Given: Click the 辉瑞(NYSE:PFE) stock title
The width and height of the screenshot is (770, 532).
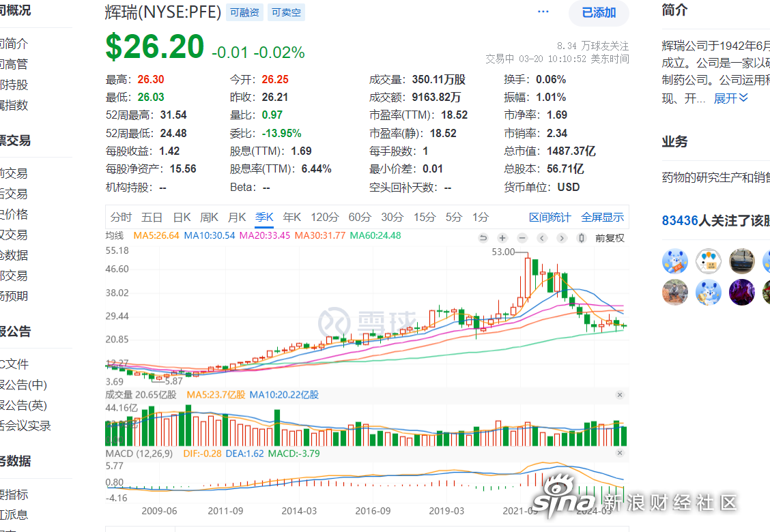Looking at the screenshot, I should click(163, 12).
